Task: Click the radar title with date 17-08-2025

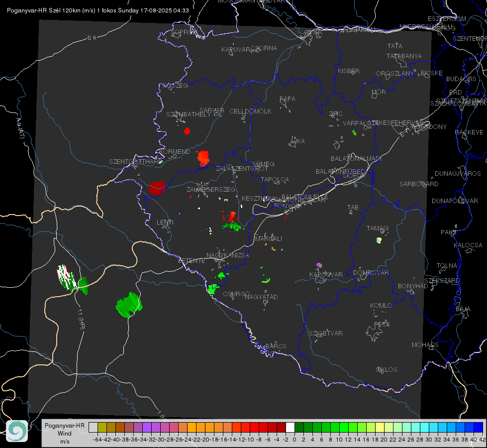Action: (x=98, y=10)
